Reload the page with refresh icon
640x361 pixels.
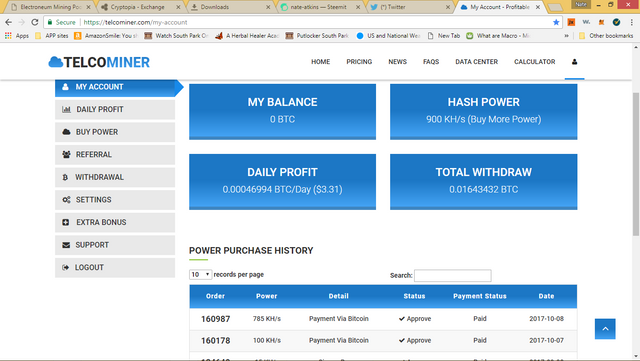coord(35,22)
